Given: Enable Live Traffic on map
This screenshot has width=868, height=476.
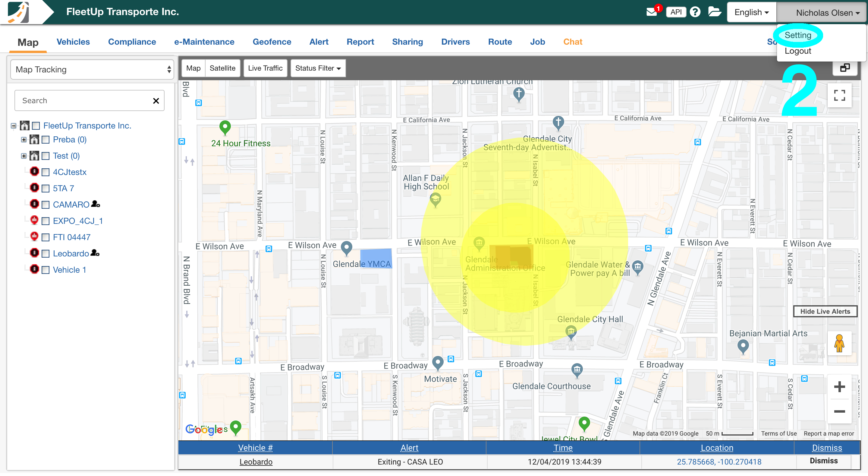Looking at the screenshot, I should (x=265, y=68).
